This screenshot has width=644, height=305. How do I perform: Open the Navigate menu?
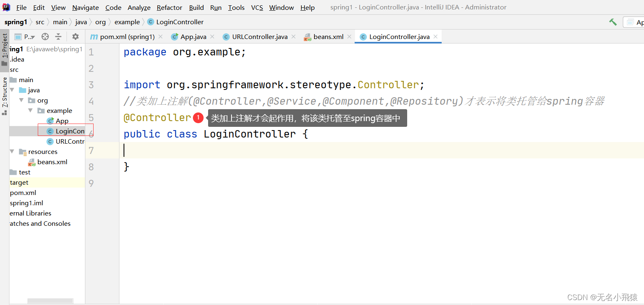point(85,7)
